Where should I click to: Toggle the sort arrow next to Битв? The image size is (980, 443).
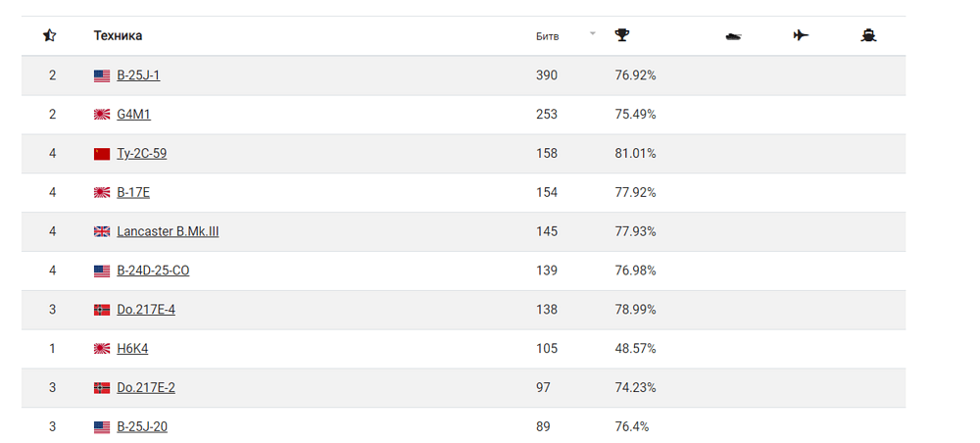(593, 33)
